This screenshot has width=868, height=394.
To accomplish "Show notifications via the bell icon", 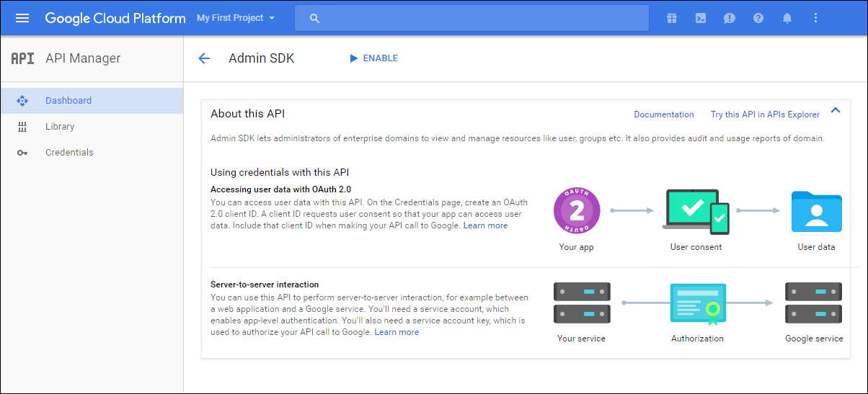I will point(787,18).
